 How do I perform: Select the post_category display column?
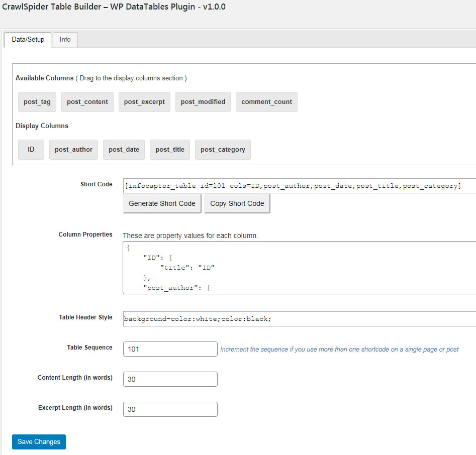[x=223, y=149]
